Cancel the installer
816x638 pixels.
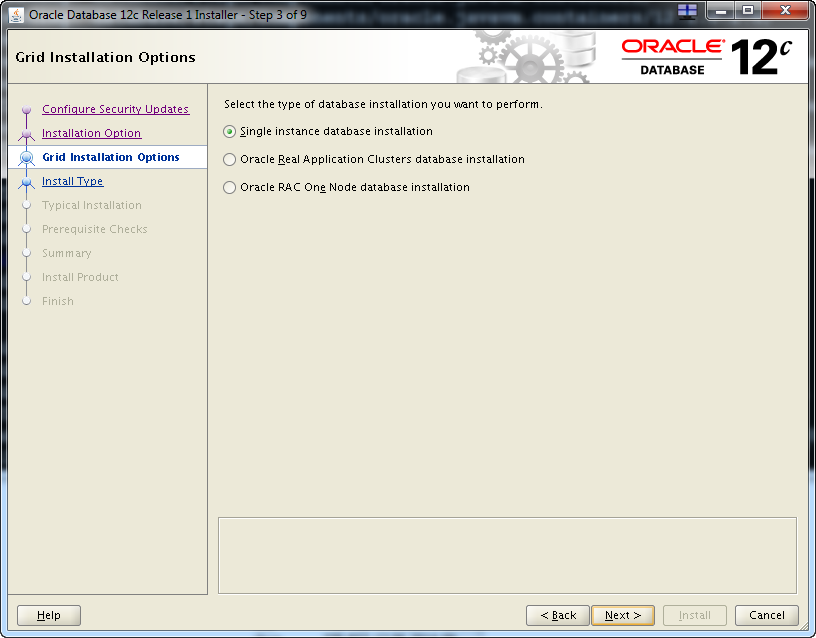tap(767, 615)
